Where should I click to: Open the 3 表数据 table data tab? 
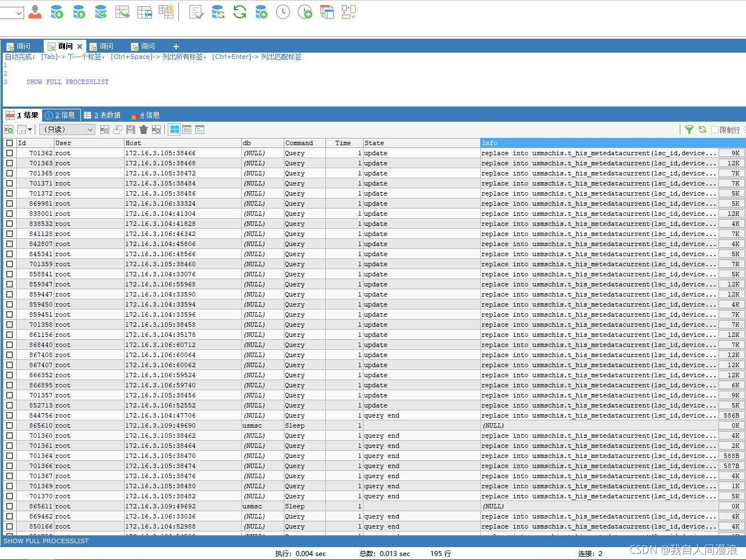(102, 115)
